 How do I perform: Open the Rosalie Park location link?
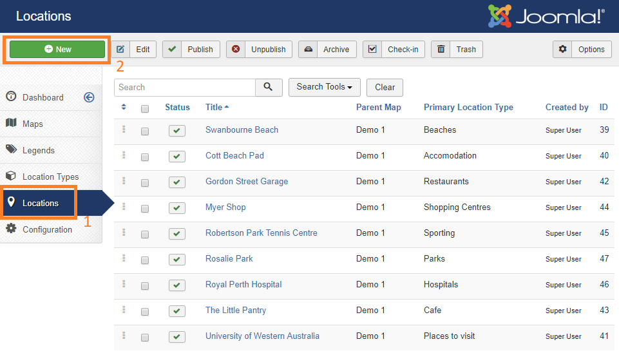(x=229, y=258)
